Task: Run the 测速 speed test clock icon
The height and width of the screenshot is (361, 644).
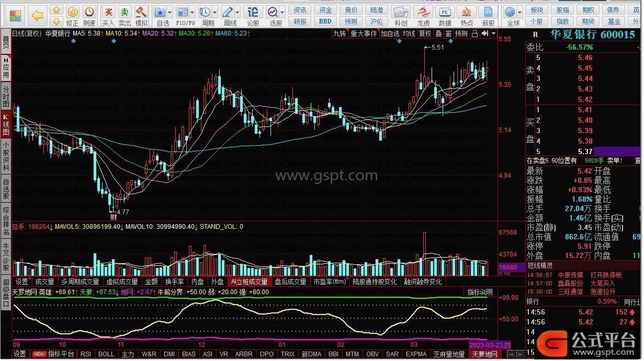Action: 89,16
